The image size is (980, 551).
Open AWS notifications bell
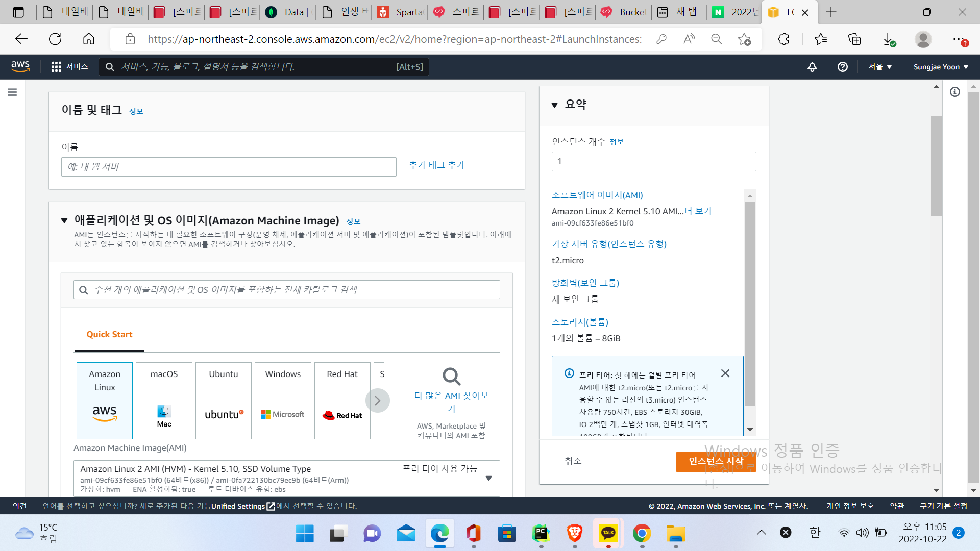click(812, 67)
